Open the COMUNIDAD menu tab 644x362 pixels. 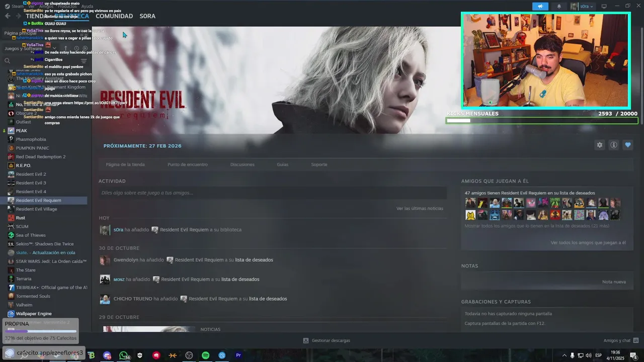pos(114,16)
